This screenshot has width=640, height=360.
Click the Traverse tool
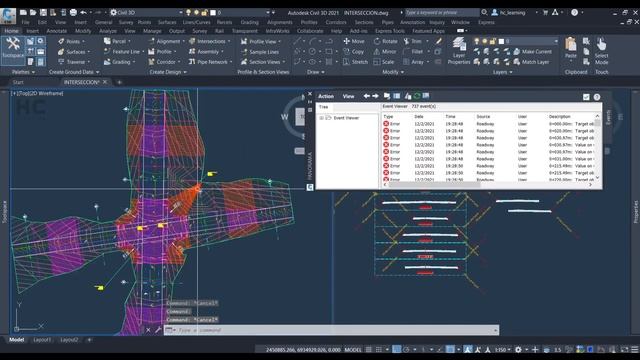click(x=73, y=62)
